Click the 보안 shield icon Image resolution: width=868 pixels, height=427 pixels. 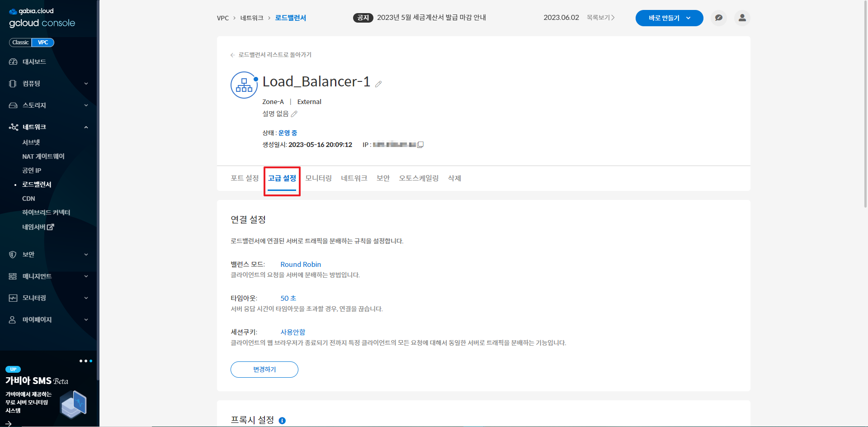click(13, 255)
